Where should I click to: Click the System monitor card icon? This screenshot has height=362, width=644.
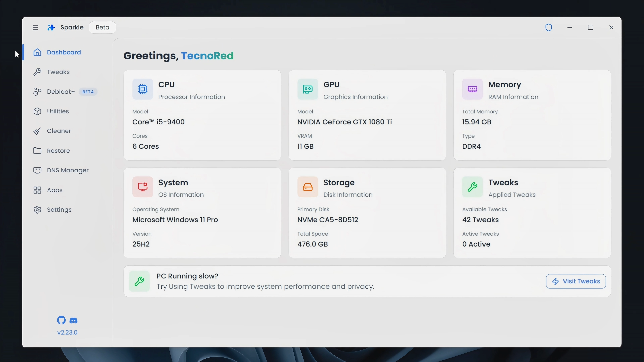click(x=143, y=187)
